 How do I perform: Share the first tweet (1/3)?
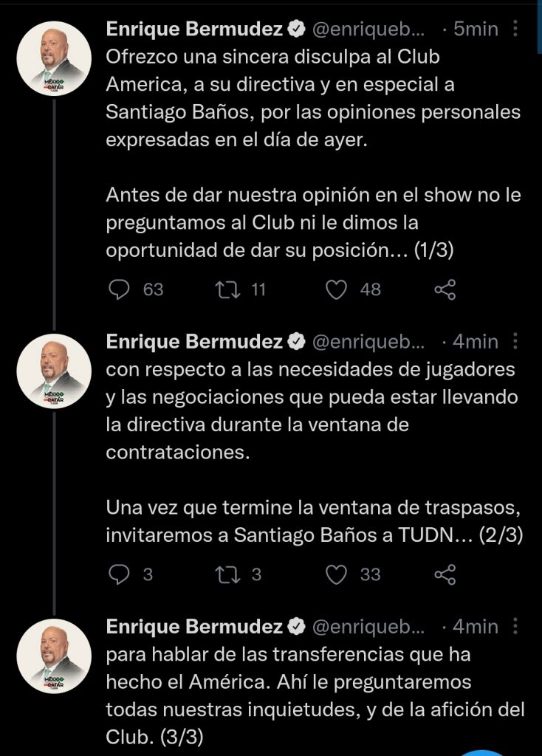[445, 289]
